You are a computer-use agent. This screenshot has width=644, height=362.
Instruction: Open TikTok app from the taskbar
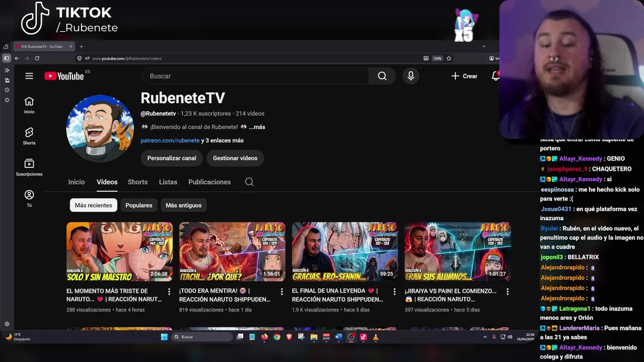pyautogui.click(x=363, y=337)
